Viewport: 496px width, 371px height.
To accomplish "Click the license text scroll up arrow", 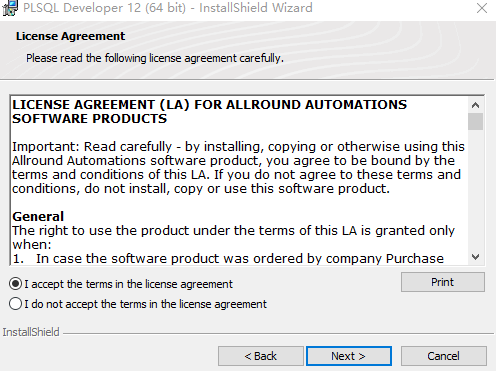I will click(475, 105).
